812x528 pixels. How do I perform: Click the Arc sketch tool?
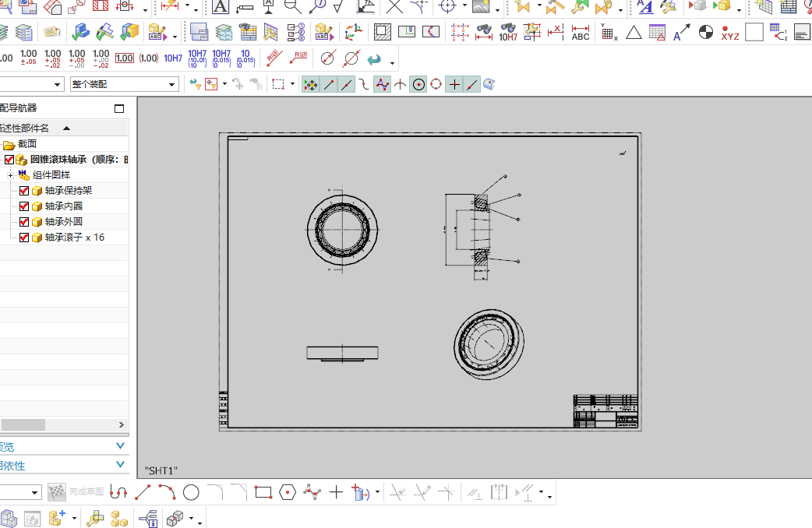(167, 491)
